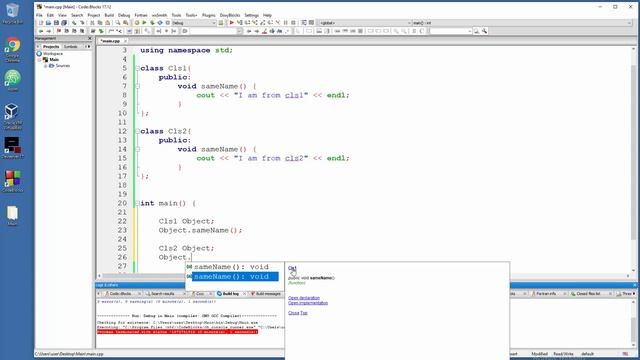Click the red Debug/Continue icon
The height and width of the screenshot is (360, 640).
coord(231,23)
